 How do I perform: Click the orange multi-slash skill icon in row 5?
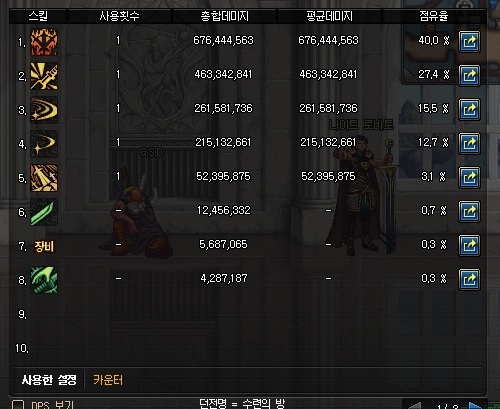point(44,178)
